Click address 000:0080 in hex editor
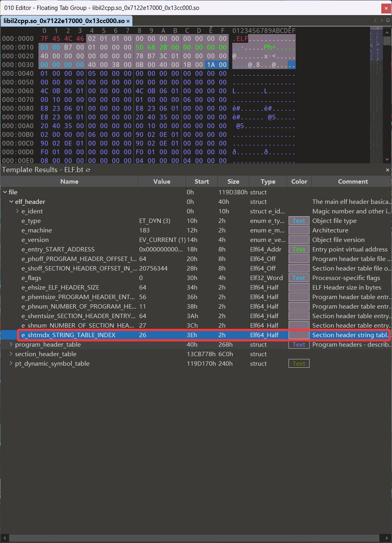392x543 pixels. click(x=18, y=108)
